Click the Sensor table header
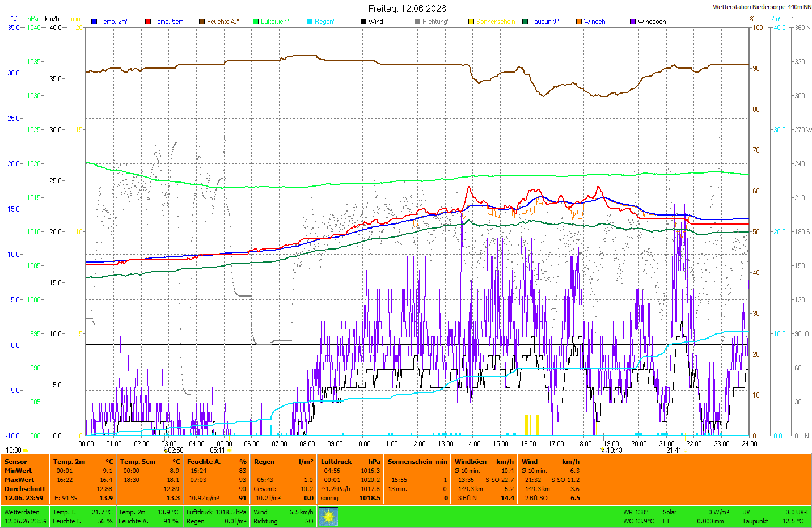The image size is (812, 528). [x=16, y=462]
